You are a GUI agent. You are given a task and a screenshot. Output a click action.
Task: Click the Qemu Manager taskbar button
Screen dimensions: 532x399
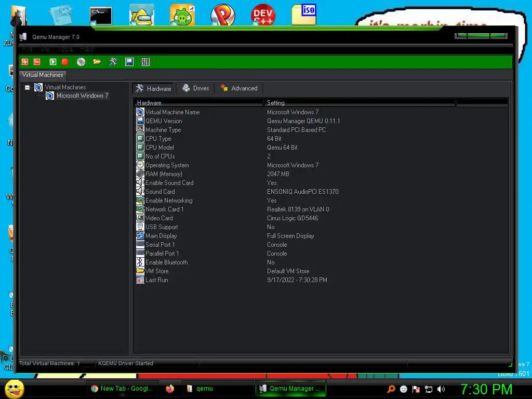[290, 389]
